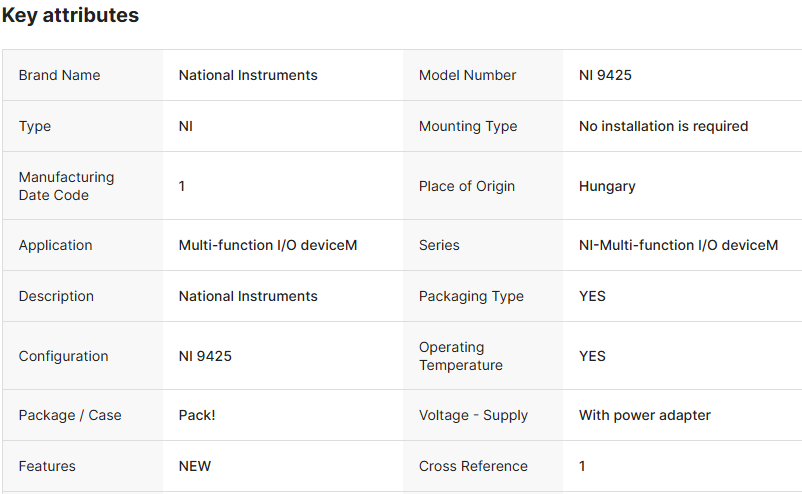
Task: Click the Place of Origin label
Action: [467, 186]
